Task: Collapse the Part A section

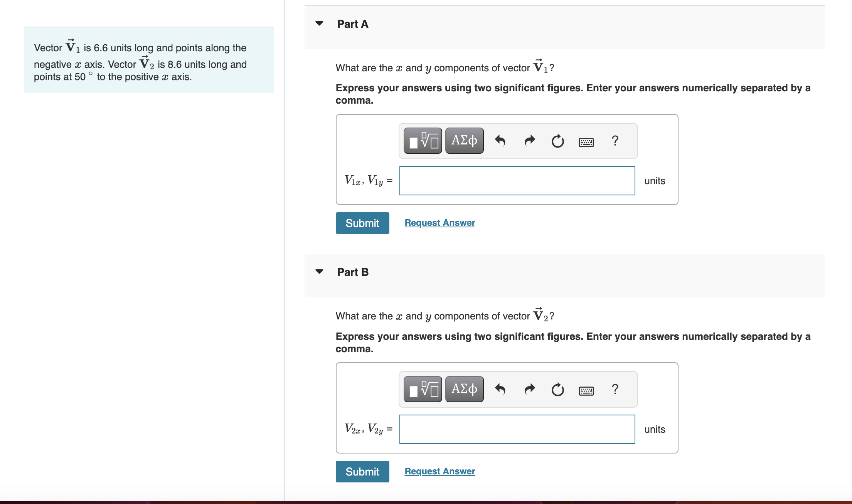Action: [x=319, y=24]
